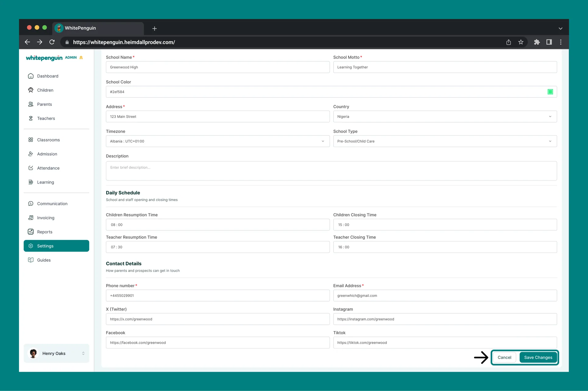Click the tab search chevron in browser

560,28
